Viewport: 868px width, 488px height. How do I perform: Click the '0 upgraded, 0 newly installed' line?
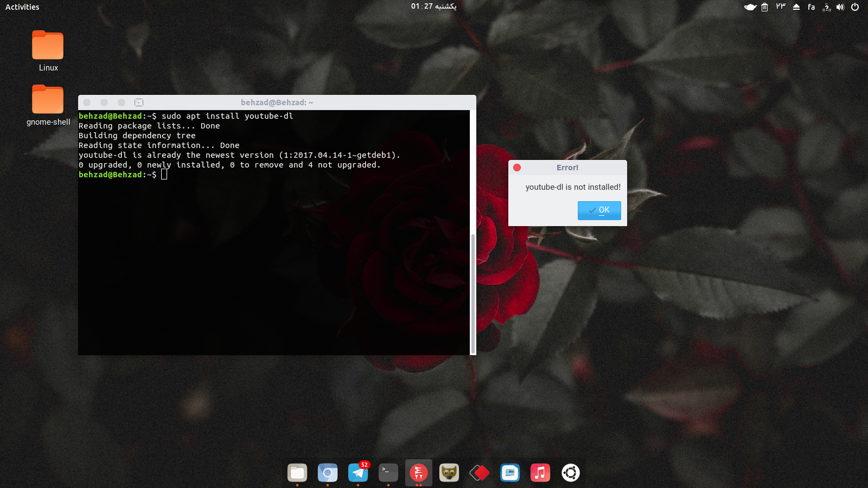click(229, 165)
